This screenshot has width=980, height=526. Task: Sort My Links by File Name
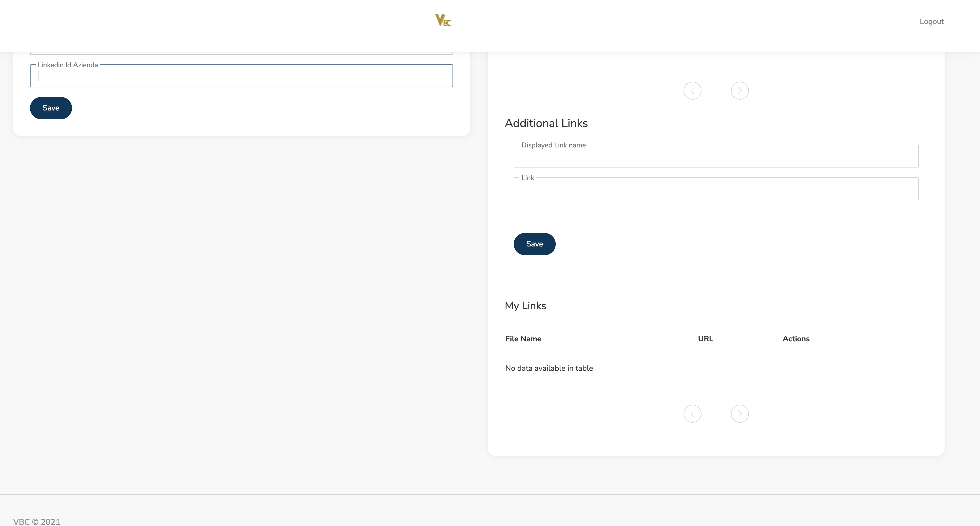coord(523,339)
